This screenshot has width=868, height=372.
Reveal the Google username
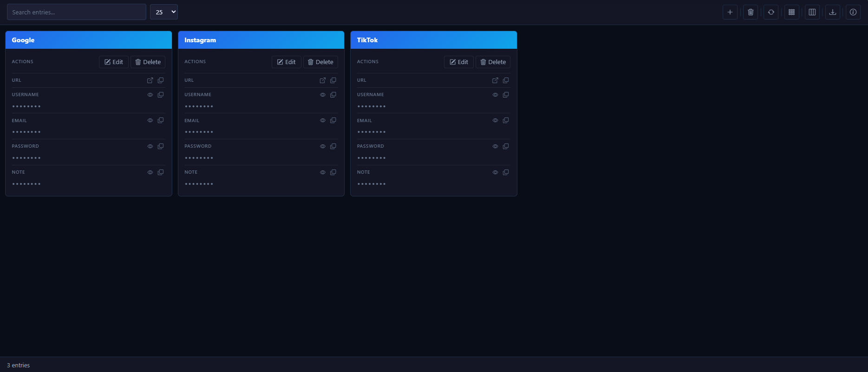(x=150, y=95)
